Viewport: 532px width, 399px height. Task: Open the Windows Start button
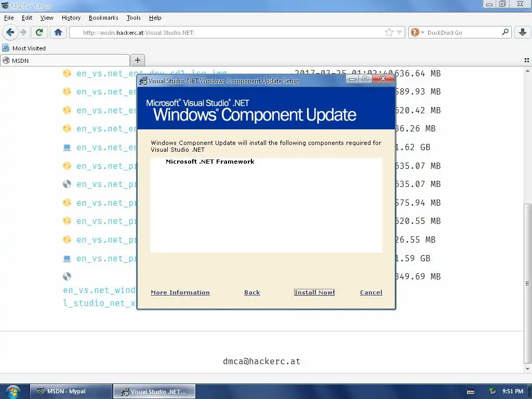(x=12, y=392)
